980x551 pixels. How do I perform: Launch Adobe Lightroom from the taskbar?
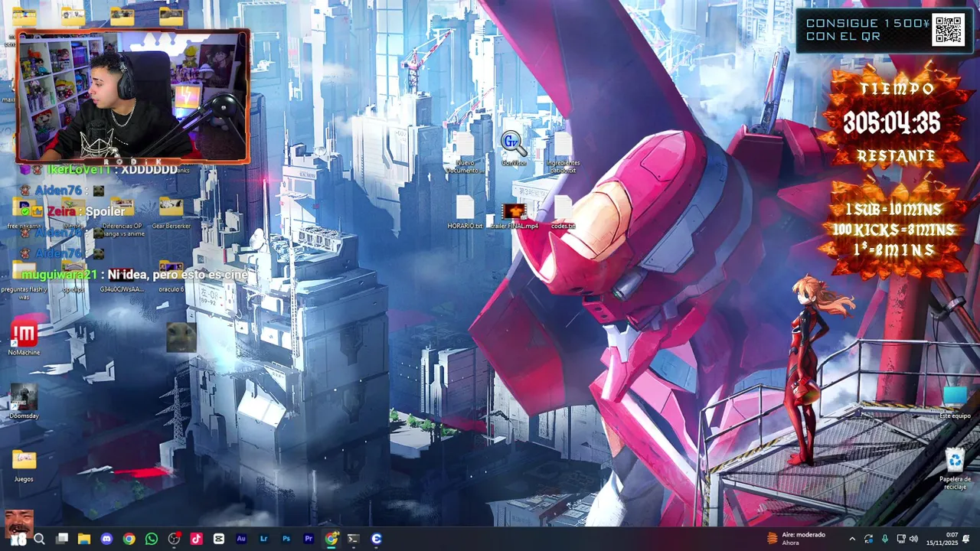tap(264, 539)
